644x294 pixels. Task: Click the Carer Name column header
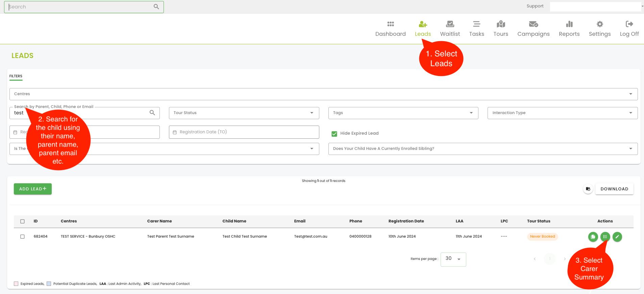pyautogui.click(x=159, y=221)
